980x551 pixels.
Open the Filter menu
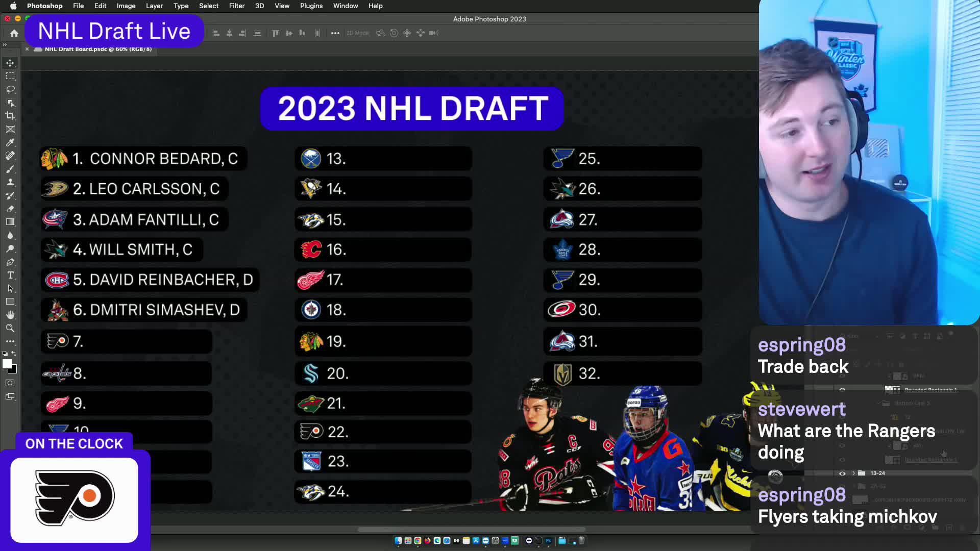click(237, 6)
